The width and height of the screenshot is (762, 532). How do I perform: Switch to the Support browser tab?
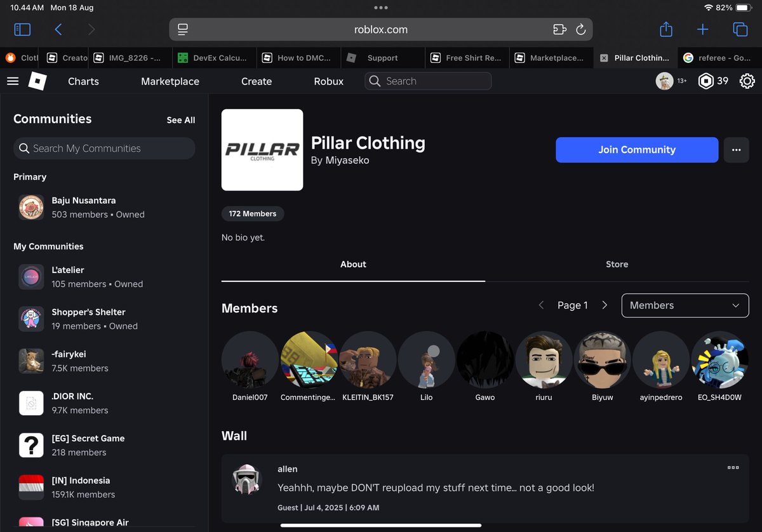point(383,58)
